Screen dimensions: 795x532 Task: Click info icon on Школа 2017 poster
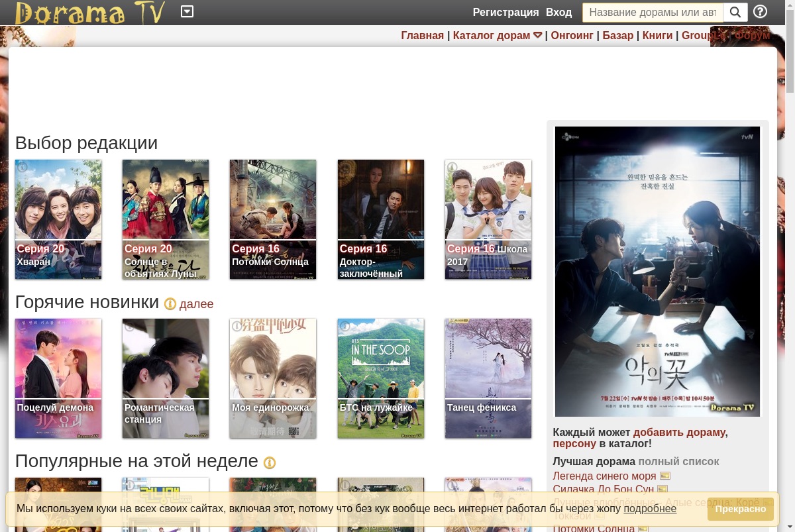point(452,167)
